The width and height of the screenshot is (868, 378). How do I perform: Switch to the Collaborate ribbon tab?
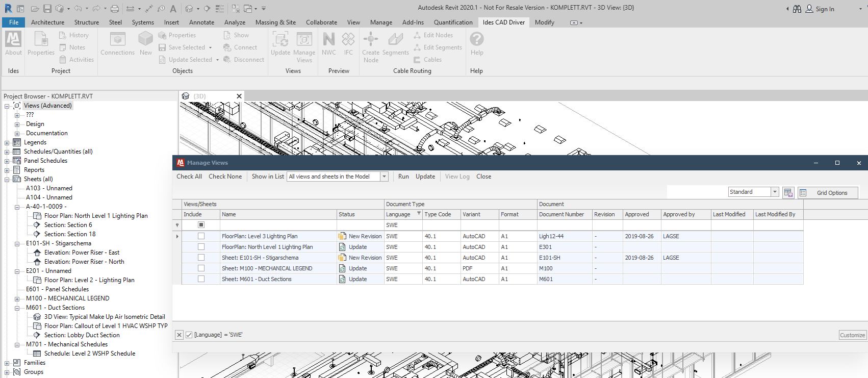(x=321, y=22)
